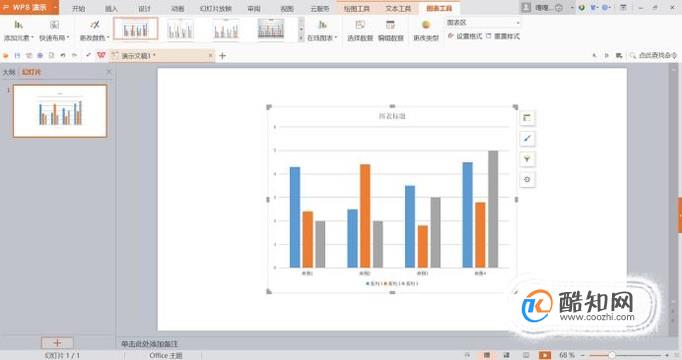Open the Quick Layout (快速布局) icon
This screenshot has width=682, height=360.
(x=54, y=30)
